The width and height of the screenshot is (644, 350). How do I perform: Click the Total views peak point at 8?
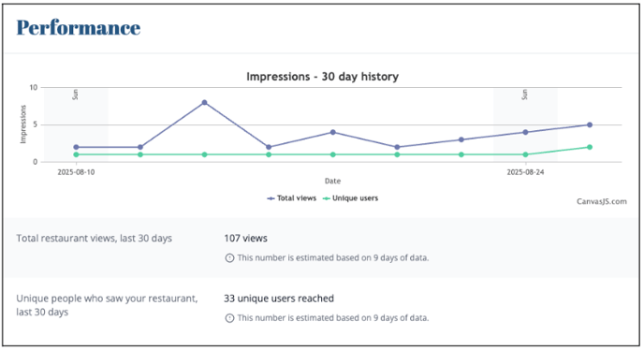[205, 103]
